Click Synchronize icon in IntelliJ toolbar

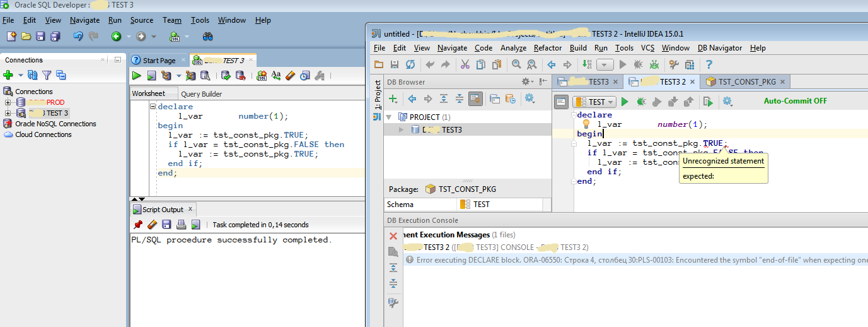click(410, 64)
